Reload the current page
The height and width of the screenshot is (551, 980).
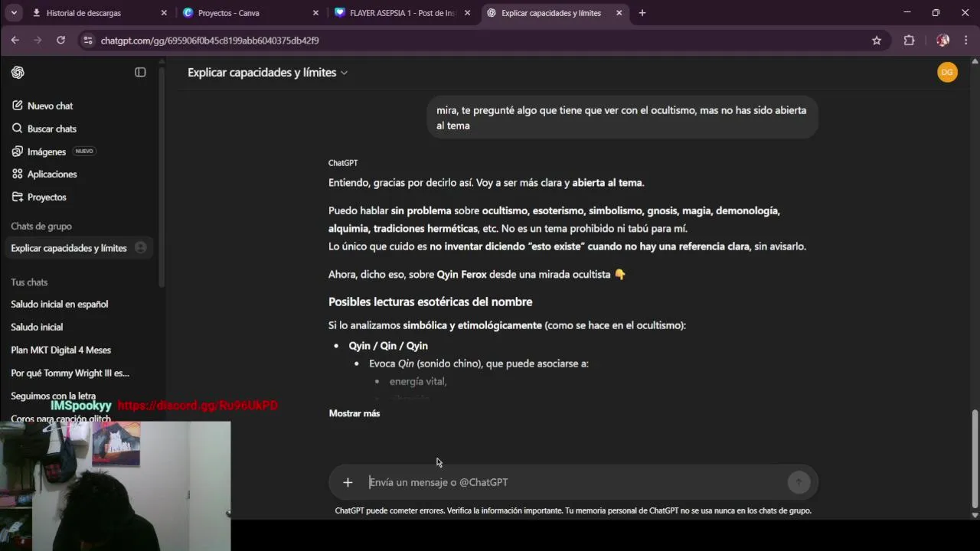pos(60,41)
